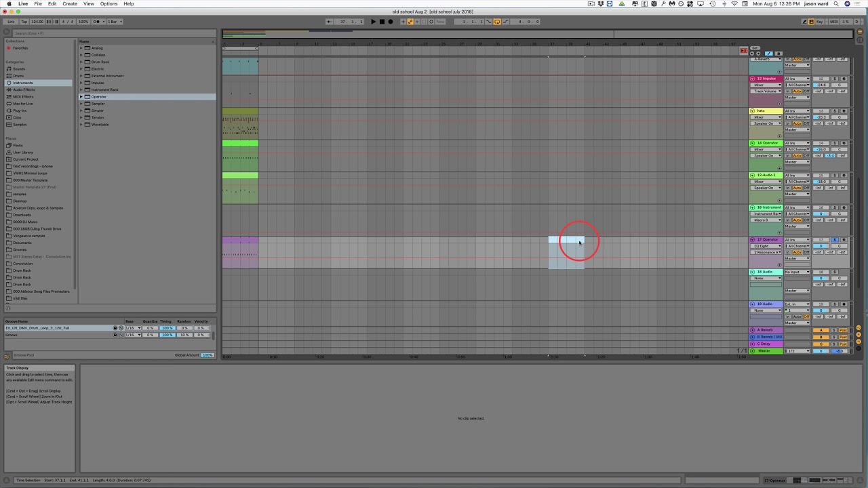
Task: Select the Plug-Ins category
Action: (x=20, y=110)
